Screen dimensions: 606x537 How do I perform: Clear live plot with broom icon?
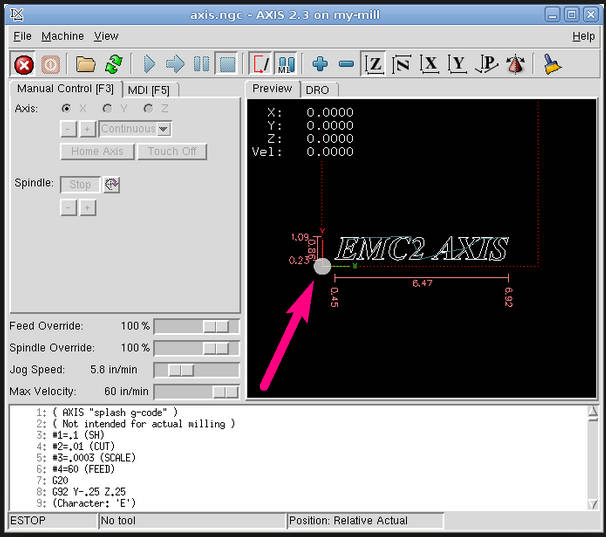click(552, 64)
